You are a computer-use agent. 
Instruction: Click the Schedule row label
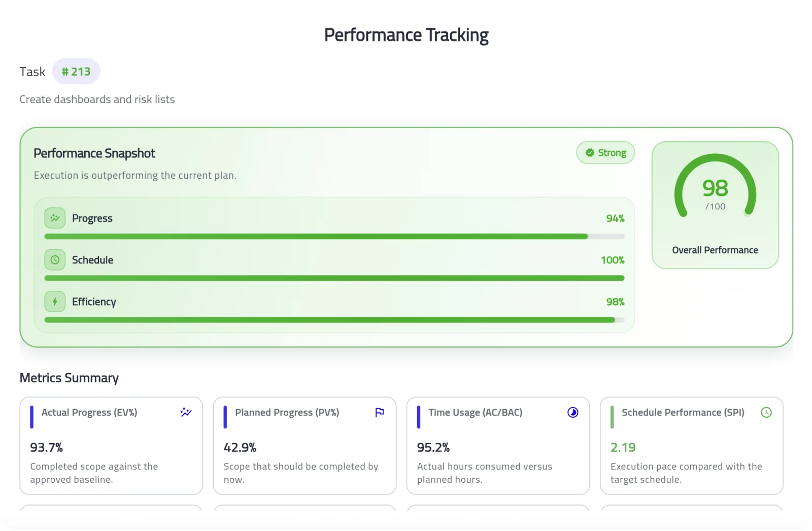[x=92, y=260]
